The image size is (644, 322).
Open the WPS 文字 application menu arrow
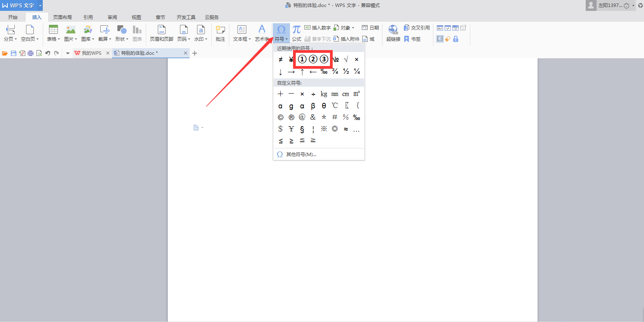[x=40, y=5]
